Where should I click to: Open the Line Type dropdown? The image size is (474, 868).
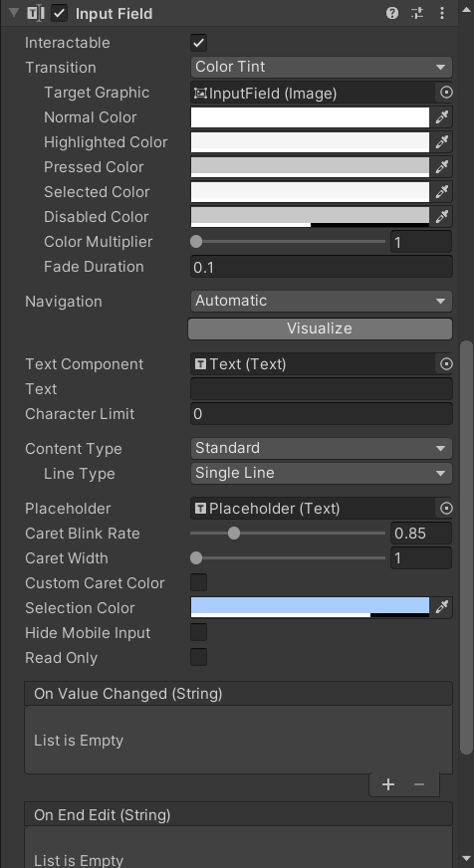(x=322, y=473)
